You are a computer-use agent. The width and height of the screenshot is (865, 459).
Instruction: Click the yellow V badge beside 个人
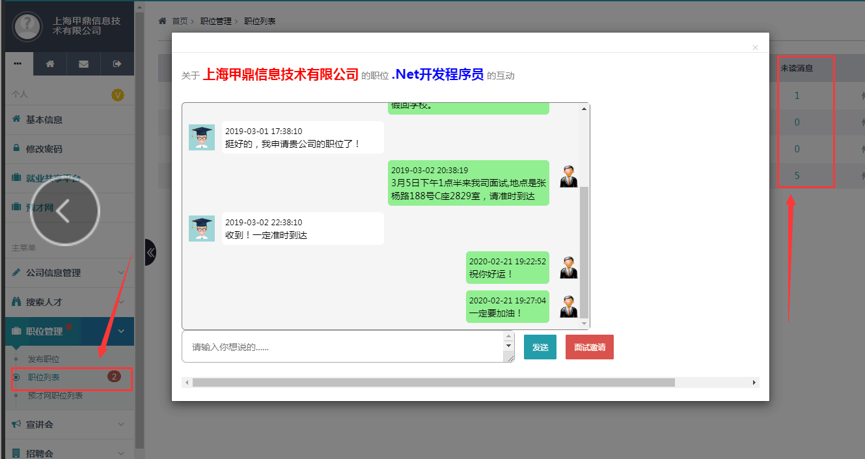tap(118, 95)
